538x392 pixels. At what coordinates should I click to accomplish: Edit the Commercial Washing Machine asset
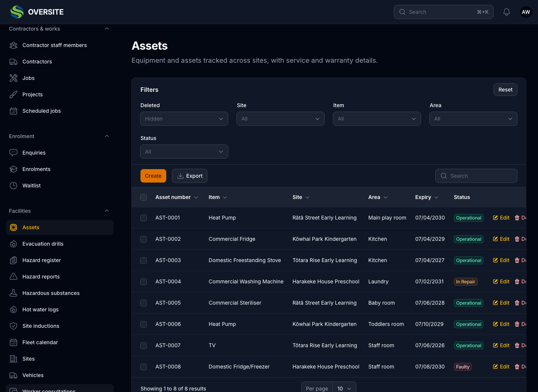501,281
